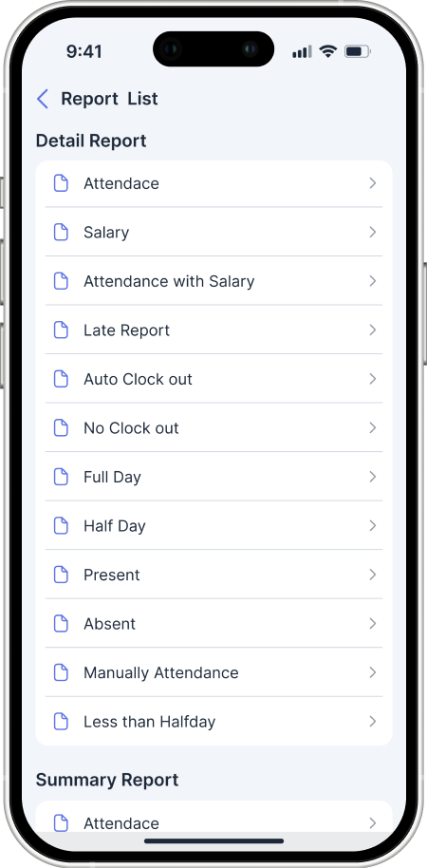This screenshot has width=427, height=868.
Task: Open the Absent report item
Action: [x=213, y=623]
